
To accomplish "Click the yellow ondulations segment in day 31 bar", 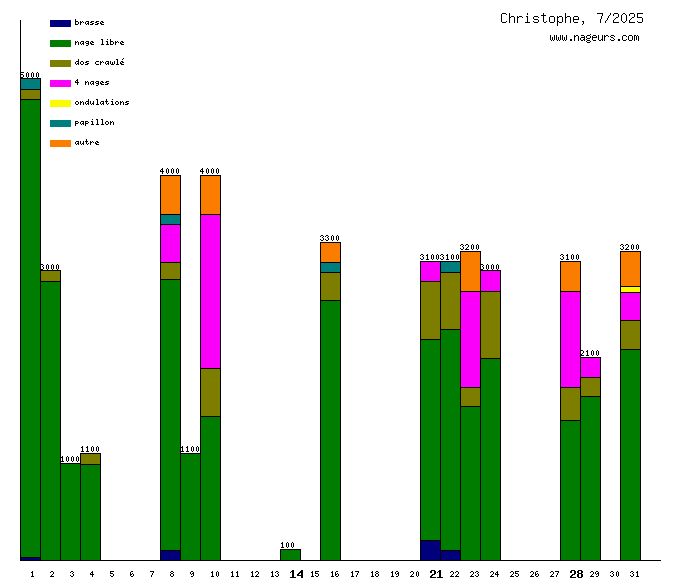I will (630, 289).
